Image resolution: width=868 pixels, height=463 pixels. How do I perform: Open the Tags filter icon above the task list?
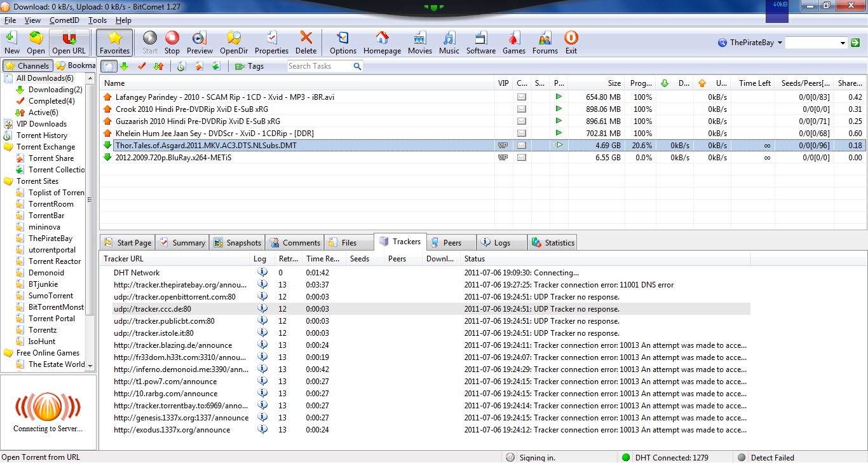tap(240, 66)
